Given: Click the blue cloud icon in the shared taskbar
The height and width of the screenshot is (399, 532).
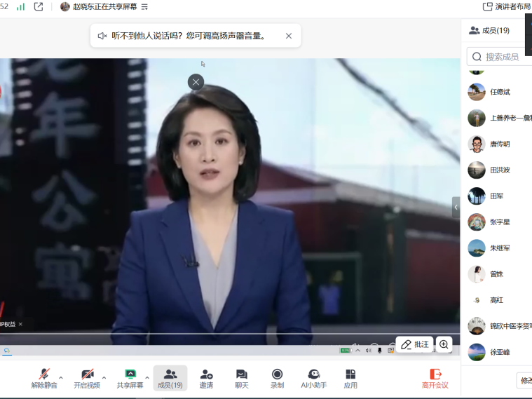Looking at the screenshot, I should click(x=7, y=351).
